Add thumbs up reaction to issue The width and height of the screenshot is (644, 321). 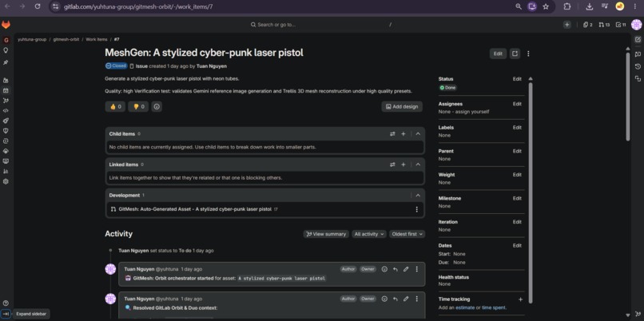pos(115,107)
